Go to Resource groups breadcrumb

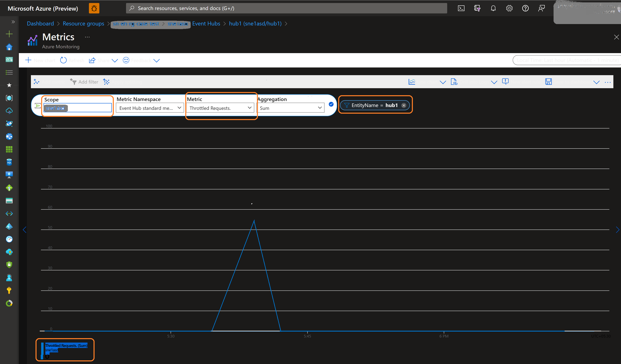[83, 24]
